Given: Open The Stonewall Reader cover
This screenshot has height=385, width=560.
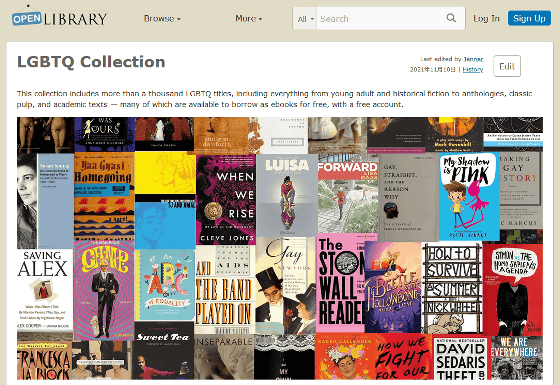Looking at the screenshot, I should click(341, 283).
